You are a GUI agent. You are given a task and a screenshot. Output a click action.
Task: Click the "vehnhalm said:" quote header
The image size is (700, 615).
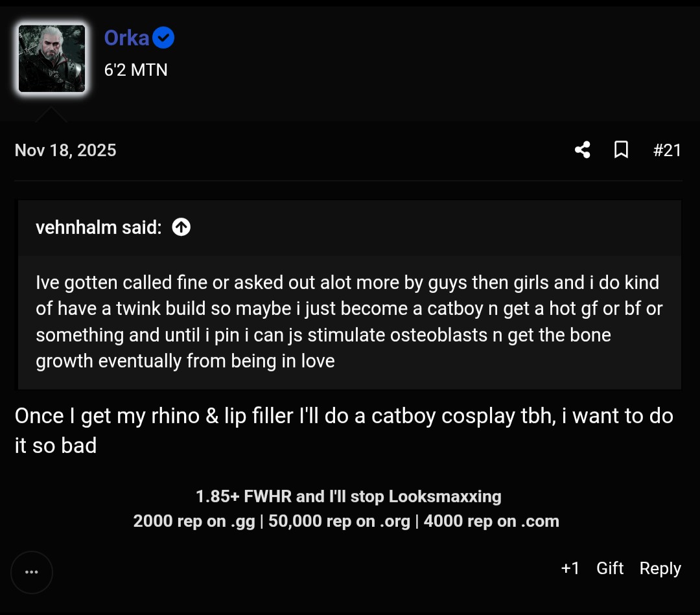click(99, 227)
